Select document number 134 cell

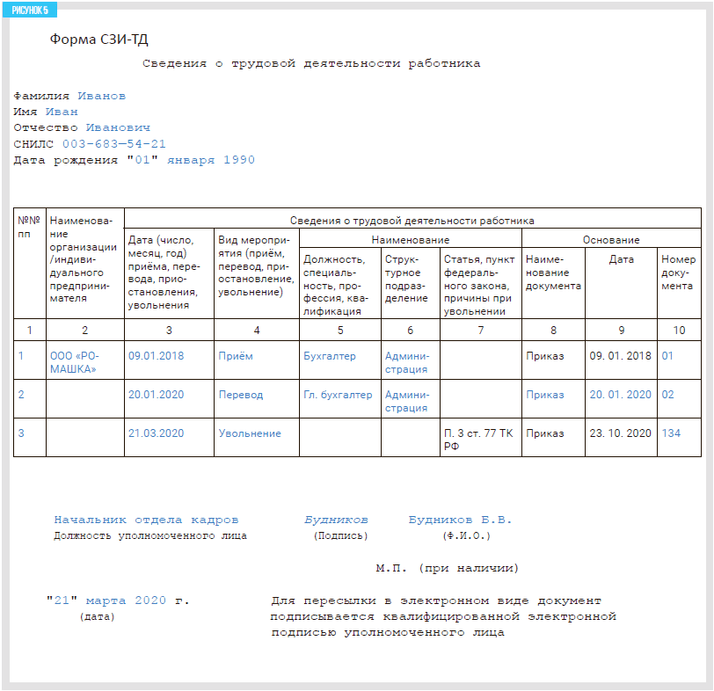click(670, 433)
